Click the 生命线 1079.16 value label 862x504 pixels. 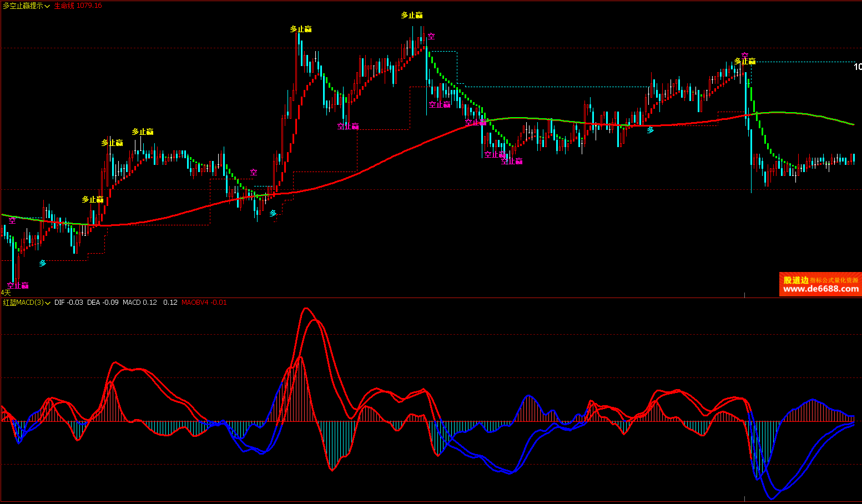click(x=78, y=6)
